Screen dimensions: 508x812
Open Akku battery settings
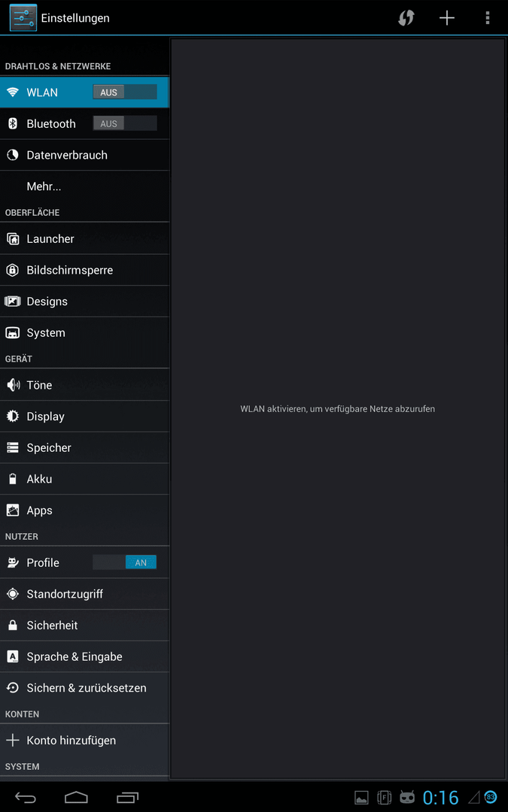(x=84, y=479)
